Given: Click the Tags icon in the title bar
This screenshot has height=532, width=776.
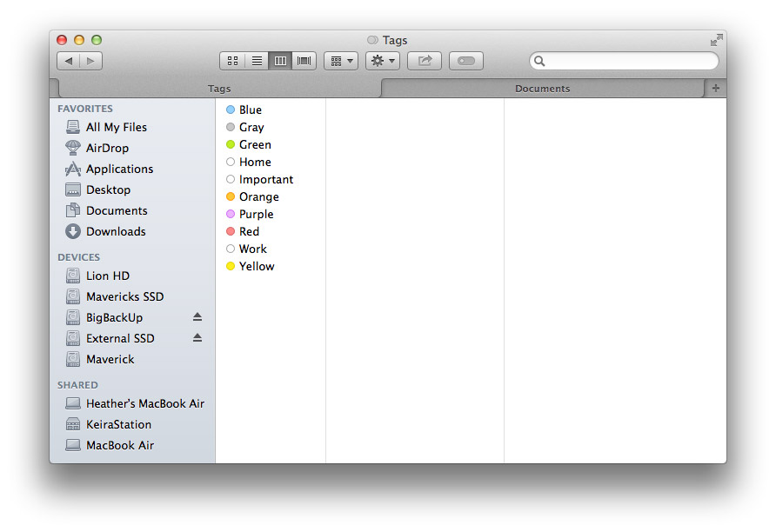Looking at the screenshot, I should (372, 40).
